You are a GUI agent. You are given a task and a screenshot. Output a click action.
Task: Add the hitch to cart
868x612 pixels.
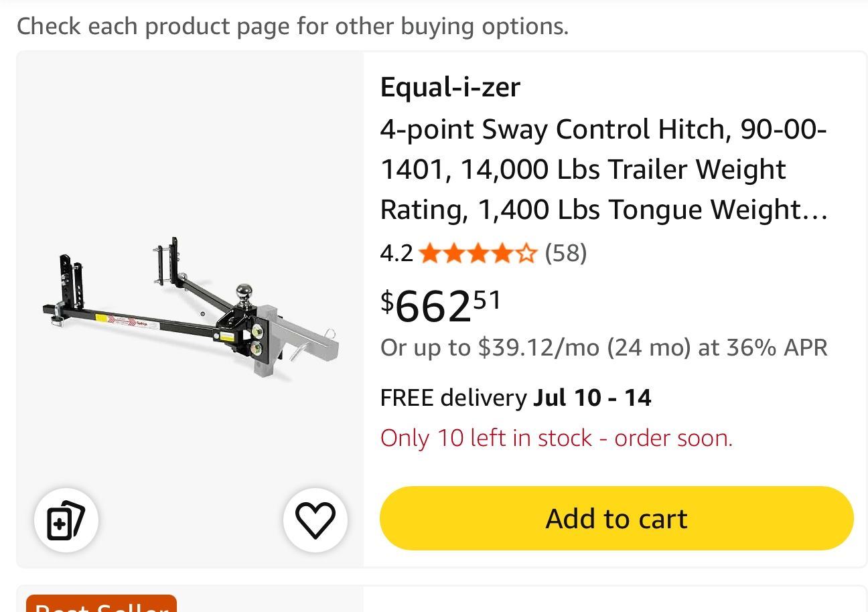(x=616, y=519)
